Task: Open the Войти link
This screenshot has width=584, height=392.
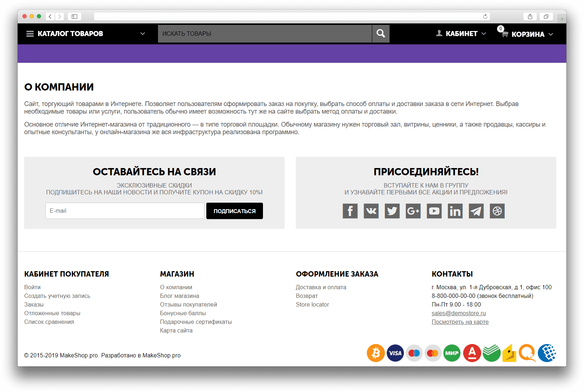Action: click(x=32, y=287)
